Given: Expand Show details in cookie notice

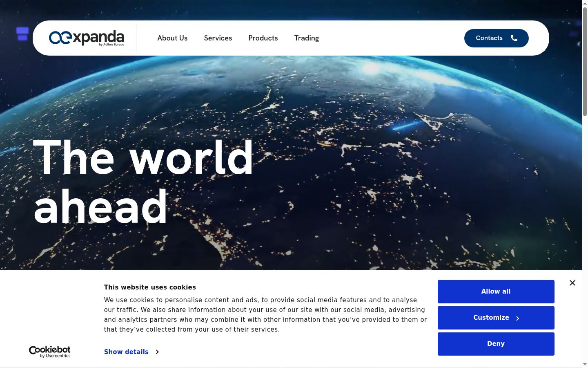Looking at the screenshot, I should click(131, 352).
